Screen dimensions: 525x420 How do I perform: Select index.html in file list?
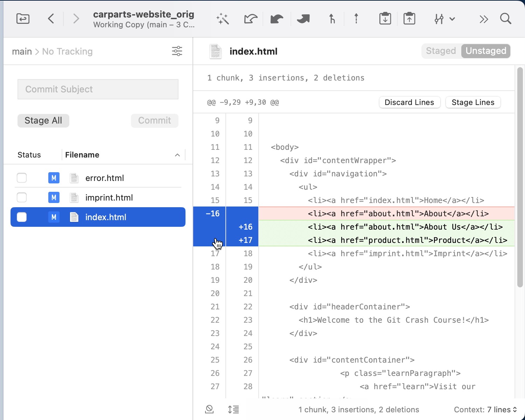click(98, 217)
